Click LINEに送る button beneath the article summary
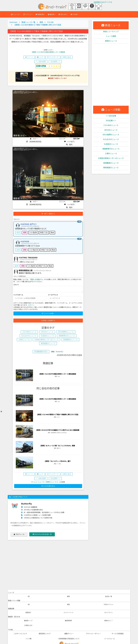 [67, 57]
